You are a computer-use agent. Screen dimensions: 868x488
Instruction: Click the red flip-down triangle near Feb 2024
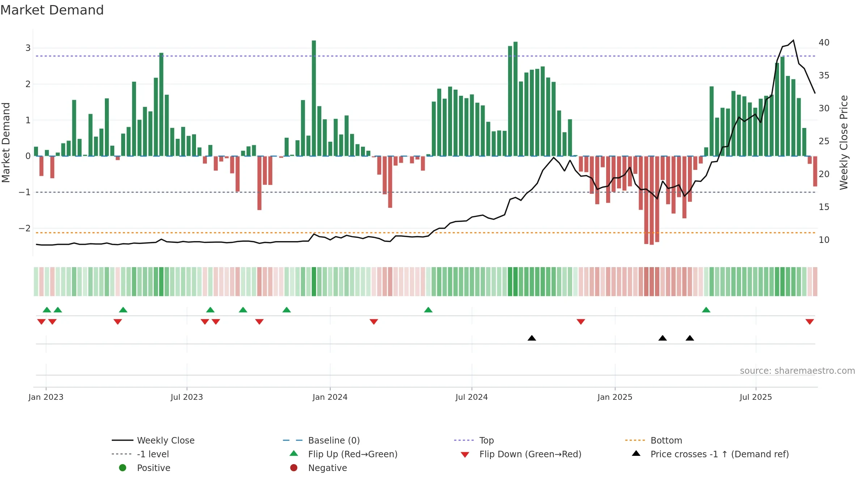click(x=374, y=322)
